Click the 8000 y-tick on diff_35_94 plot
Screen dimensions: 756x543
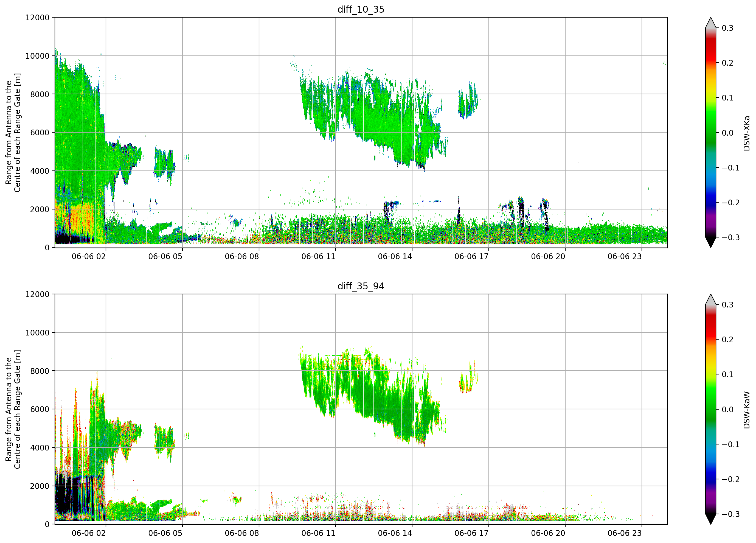click(x=40, y=371)
